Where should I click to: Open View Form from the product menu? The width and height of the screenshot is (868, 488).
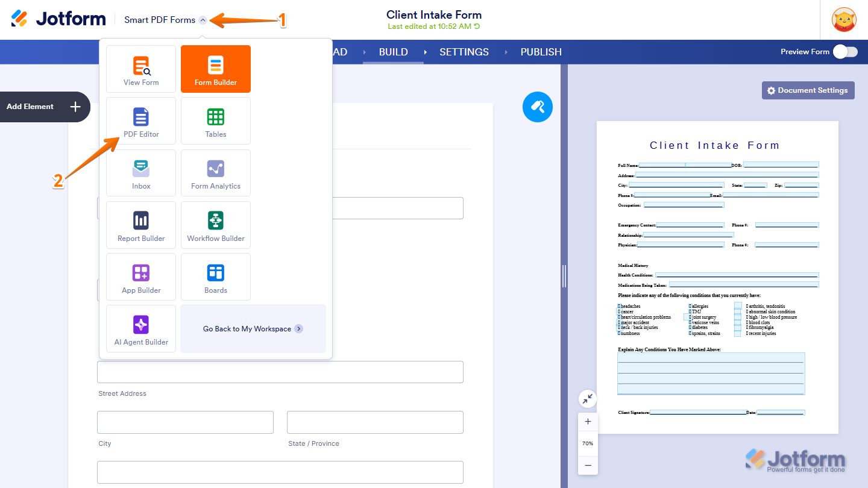pyautogui.click(x=141, y=69)
